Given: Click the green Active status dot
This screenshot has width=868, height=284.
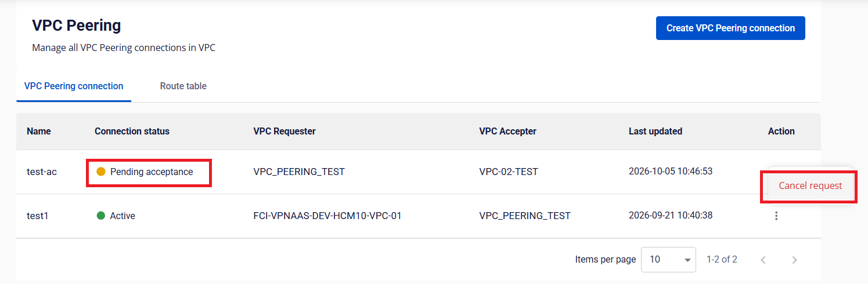Looking at the screenshot, I should 101,216.
